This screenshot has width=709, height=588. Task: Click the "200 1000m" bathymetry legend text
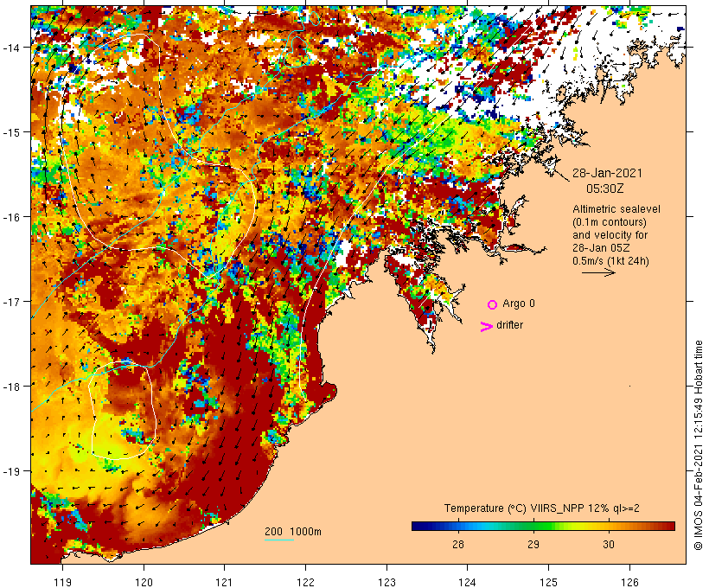tap(293, 531)
